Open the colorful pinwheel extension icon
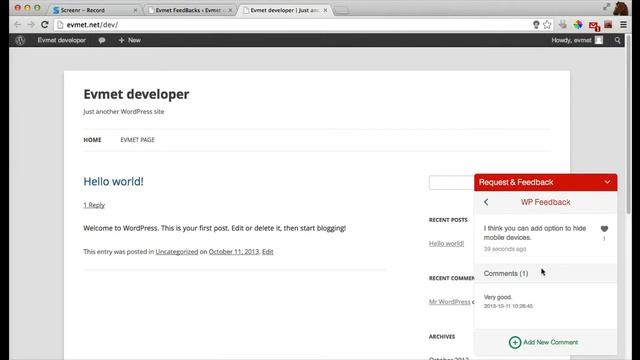This screenshot has width=640, height=360. (578, 25)
